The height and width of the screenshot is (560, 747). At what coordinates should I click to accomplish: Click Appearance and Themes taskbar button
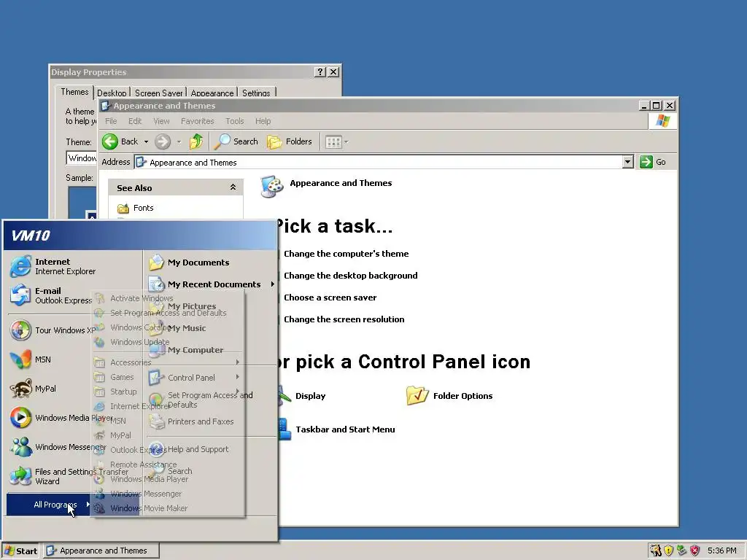tap(102, 551)
